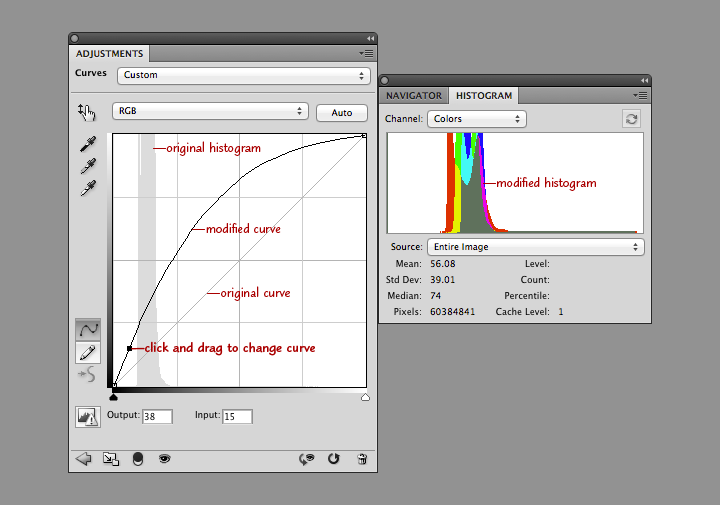Click the histogram warning recalculate icon
This screenshot has width=720, height=505.
click(x=88, y=417)
